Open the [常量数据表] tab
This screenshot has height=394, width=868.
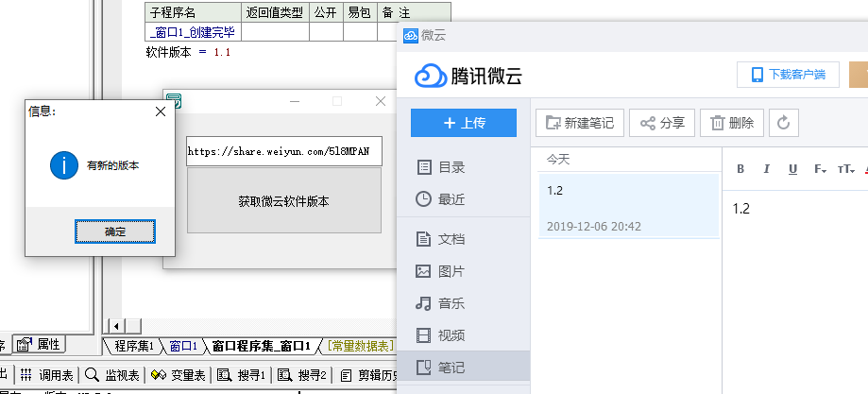pos(361,347)
